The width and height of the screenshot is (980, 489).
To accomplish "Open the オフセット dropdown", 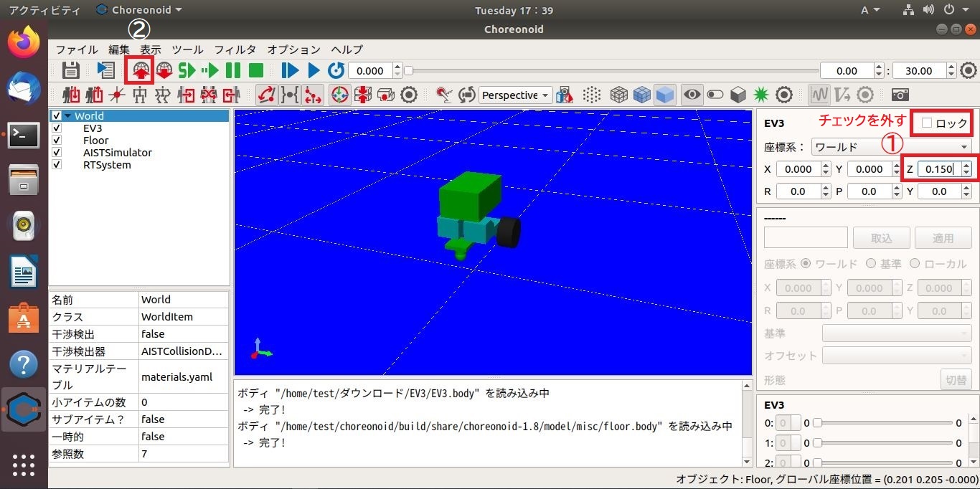I will [x=897, y=356].
